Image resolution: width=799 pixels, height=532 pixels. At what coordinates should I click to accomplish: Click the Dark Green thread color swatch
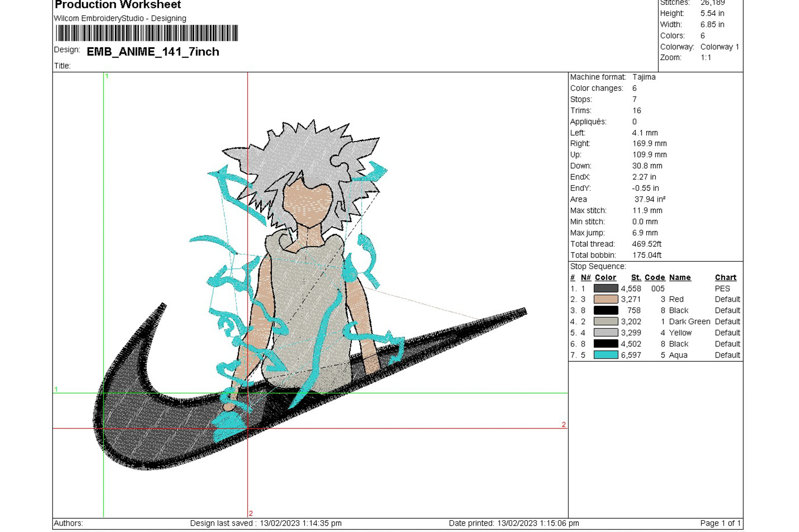click(605, 322)
